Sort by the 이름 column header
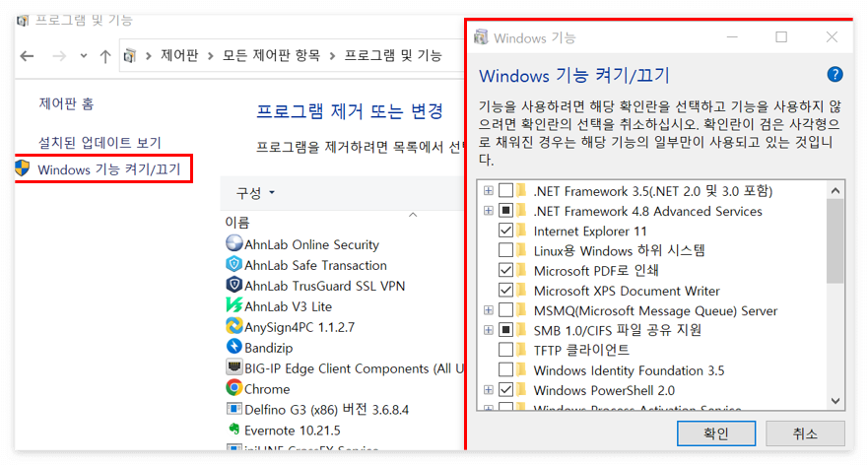Viewport: 868px width, 465px height. click(237, 223)
